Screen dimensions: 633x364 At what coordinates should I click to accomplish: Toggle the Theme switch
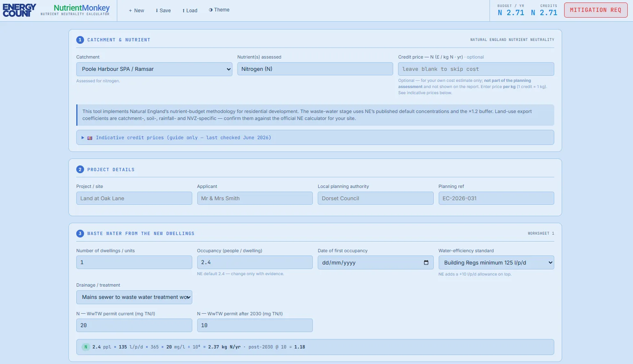pyautogui.click(x=219, y=10)
